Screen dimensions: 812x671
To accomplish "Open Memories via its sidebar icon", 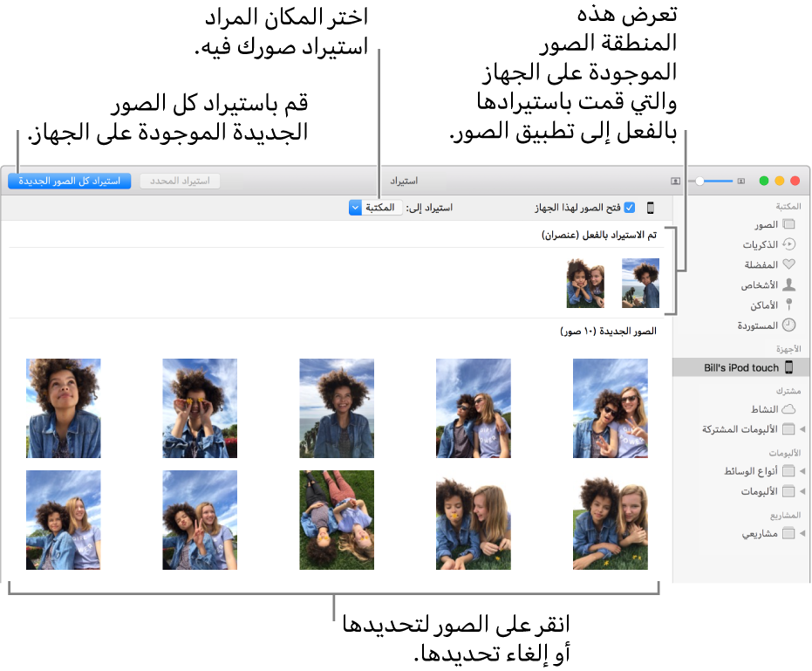I will [788, 244].
